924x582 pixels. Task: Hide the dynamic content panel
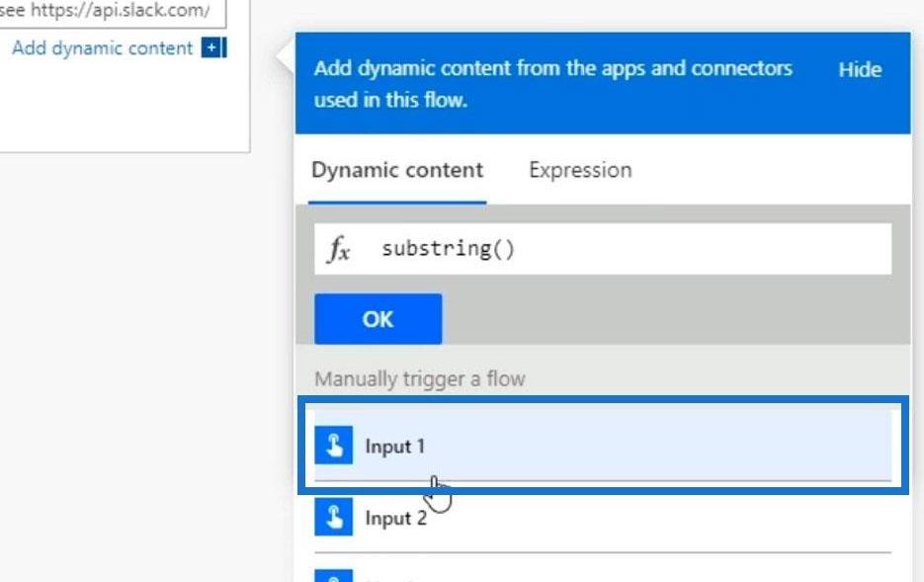tap(860, 70)
